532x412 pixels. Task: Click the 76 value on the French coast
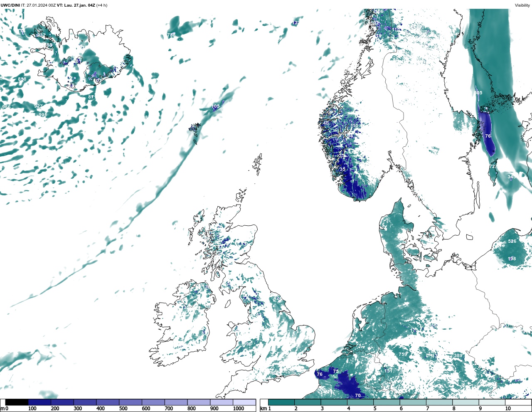320,374
